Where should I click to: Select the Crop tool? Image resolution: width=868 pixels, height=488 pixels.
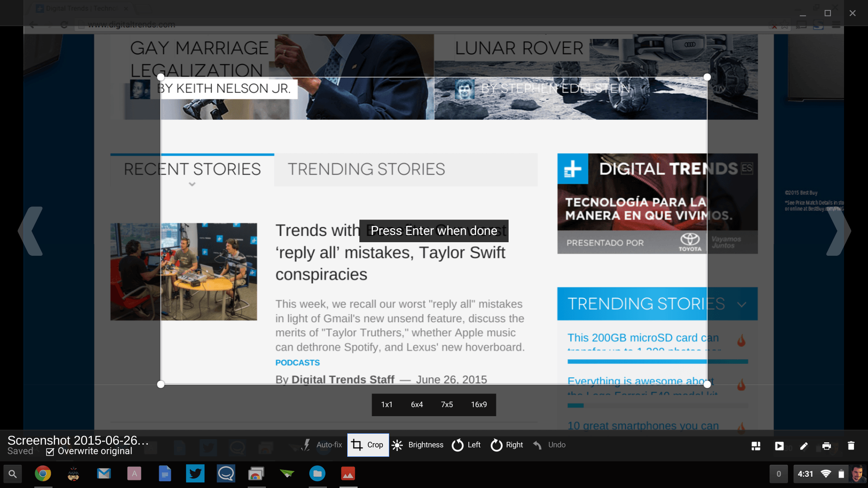pos(368,445)
